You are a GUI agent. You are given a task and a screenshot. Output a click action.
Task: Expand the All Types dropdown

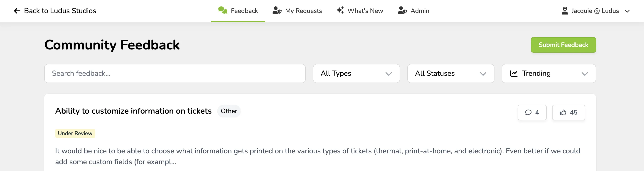(x=356, y=73)
